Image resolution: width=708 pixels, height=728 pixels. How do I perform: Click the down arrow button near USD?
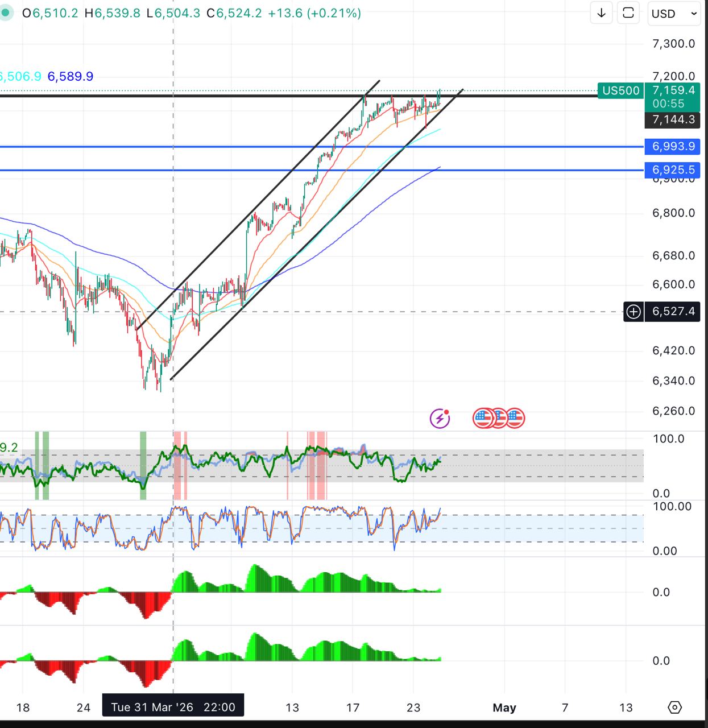pyautogui.click(x=601, y=13)
